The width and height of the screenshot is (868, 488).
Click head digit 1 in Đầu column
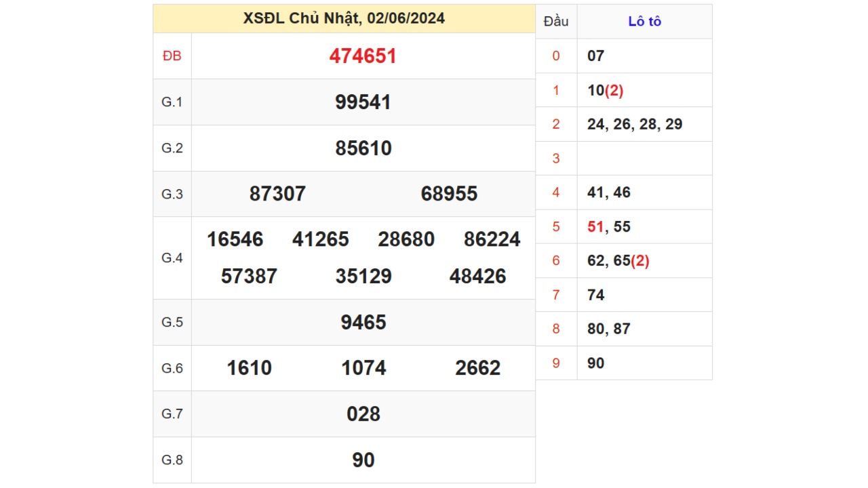[556, 91]
